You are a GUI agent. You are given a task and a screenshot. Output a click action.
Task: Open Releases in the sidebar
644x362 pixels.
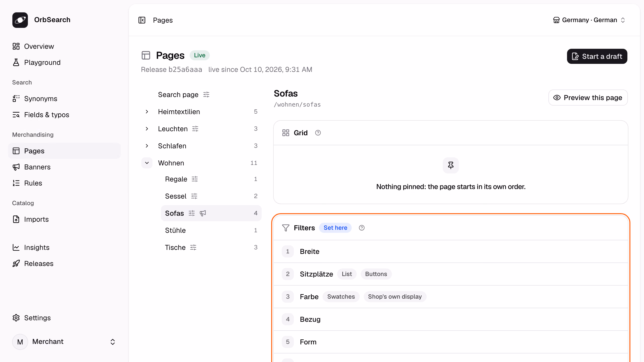64,263
